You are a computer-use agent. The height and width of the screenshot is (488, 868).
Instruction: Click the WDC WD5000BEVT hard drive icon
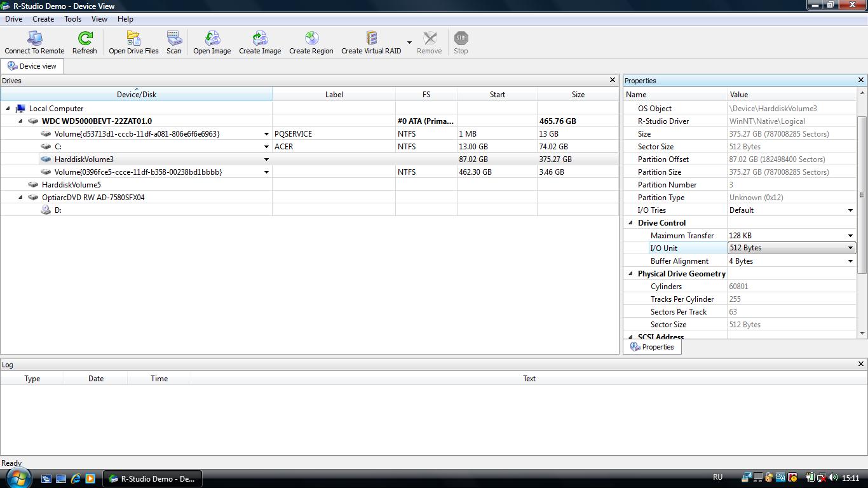(x=33, y=121)
